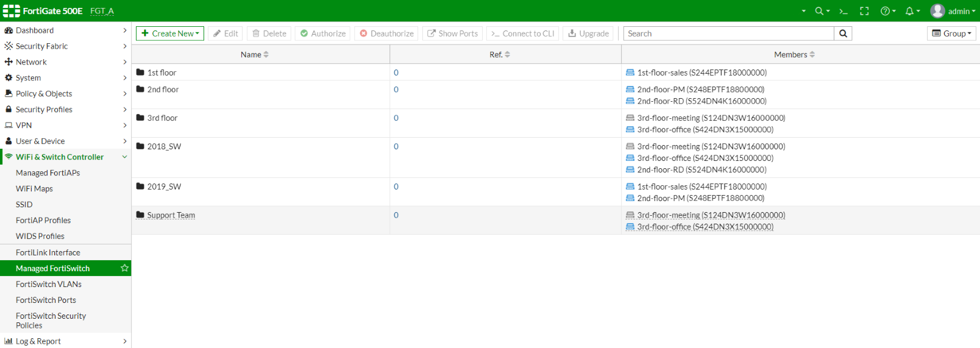
Task: Sort table by Ref. column arrows
Action: click(x=507, y=55)
